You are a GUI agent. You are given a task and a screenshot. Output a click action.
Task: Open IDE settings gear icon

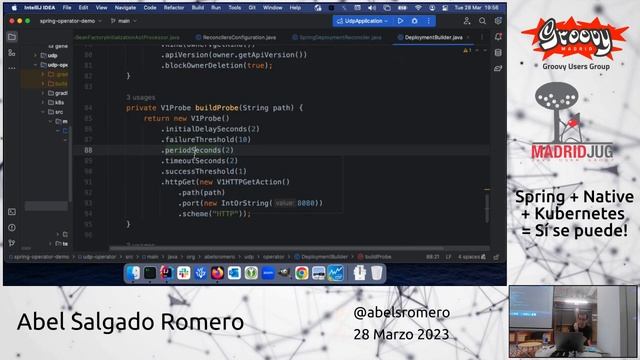point(498,21)
